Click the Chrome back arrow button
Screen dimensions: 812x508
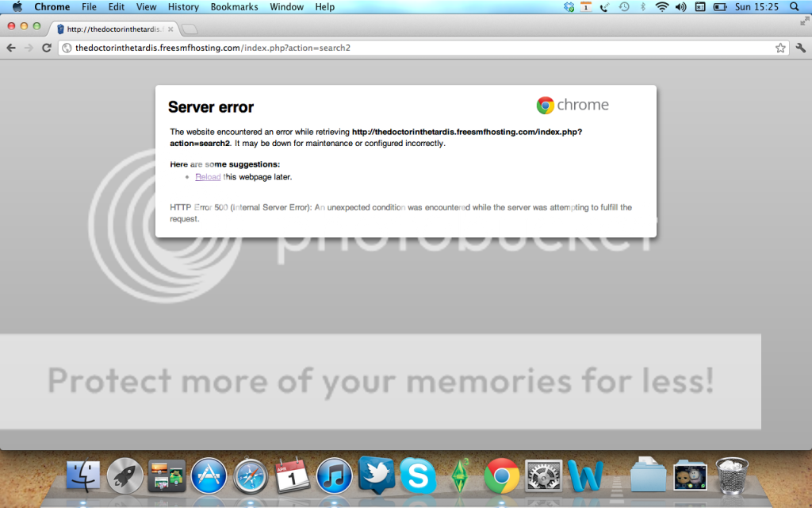click(11, 48)
